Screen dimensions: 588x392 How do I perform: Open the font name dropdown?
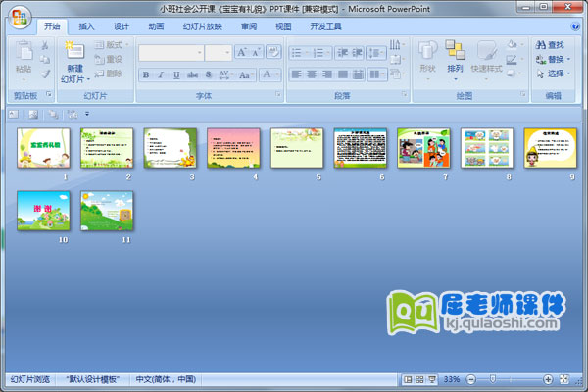(200, 53)
